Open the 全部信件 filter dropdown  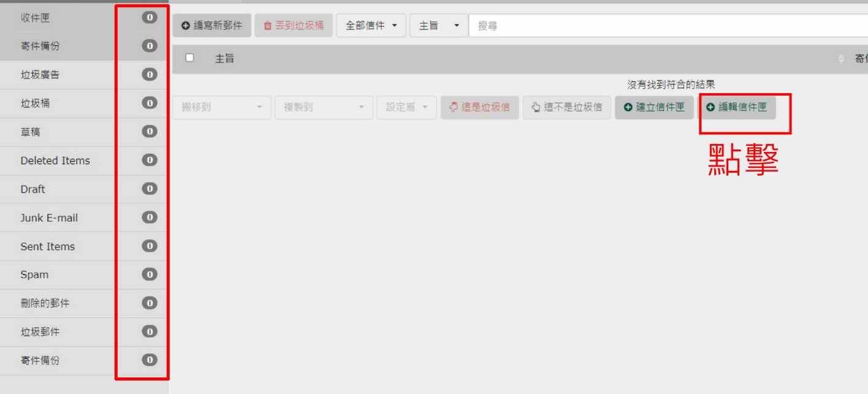click(x=372, y=26)
